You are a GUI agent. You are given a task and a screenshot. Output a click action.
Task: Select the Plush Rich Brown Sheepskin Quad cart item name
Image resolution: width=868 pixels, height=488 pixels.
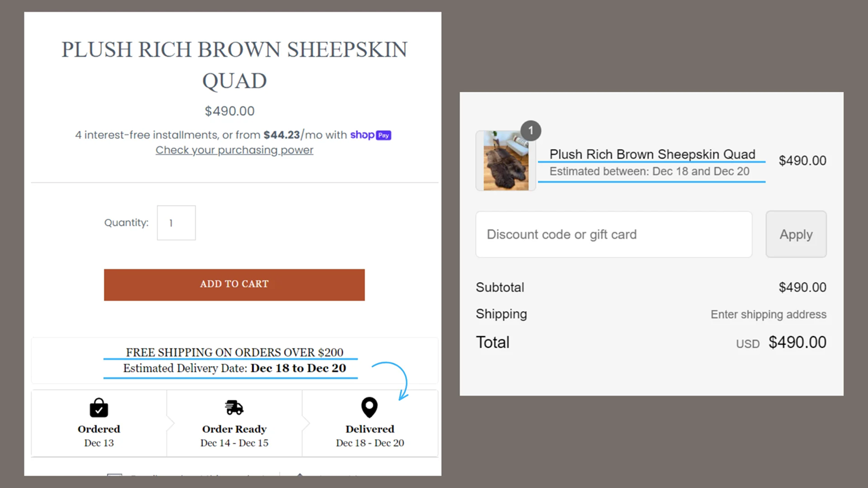(x=652, y=154)
